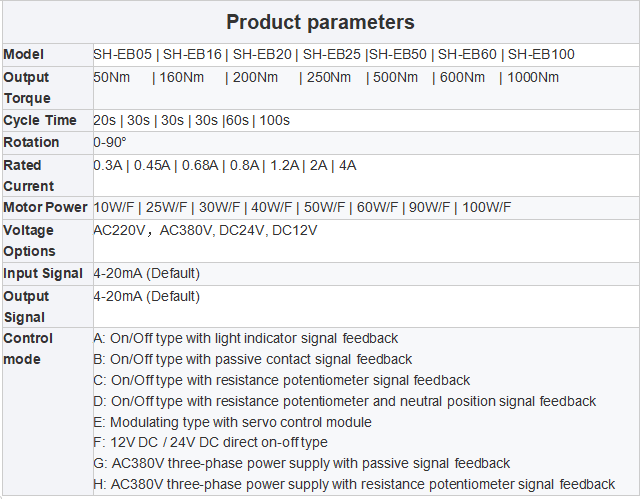Click the Output Signal 4-20mA (Default) value
The width and height of the screenshot is (643, 499).
tap(147, 296)
